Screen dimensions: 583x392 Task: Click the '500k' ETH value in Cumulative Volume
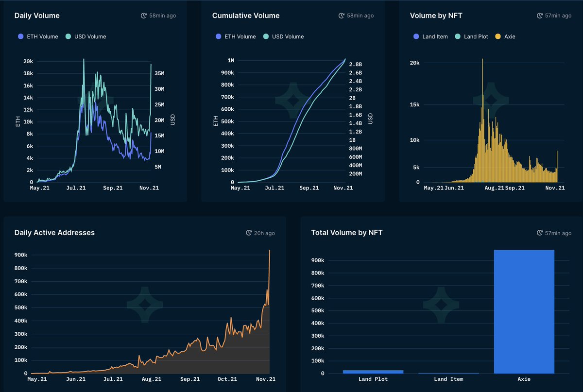(227, 121)
